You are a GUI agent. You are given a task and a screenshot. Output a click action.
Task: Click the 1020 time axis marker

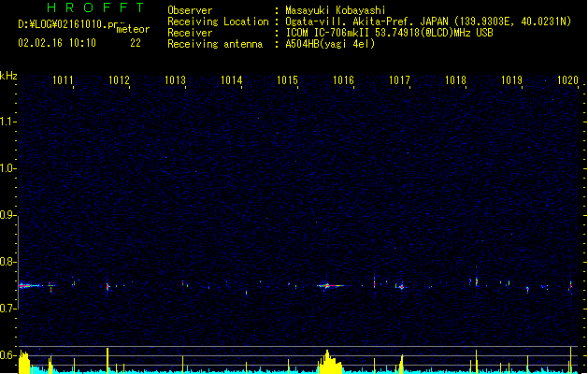point(567,79)
